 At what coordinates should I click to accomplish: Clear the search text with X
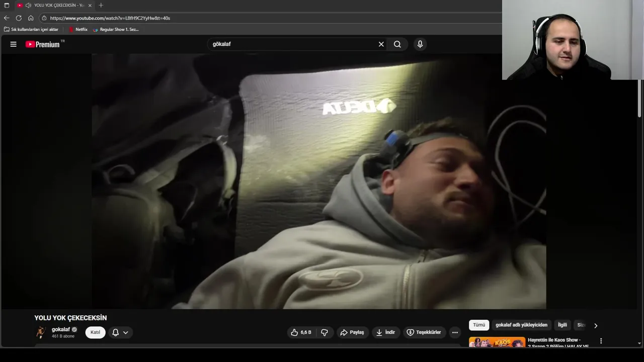pyautogui.click(x=381, y=44)
